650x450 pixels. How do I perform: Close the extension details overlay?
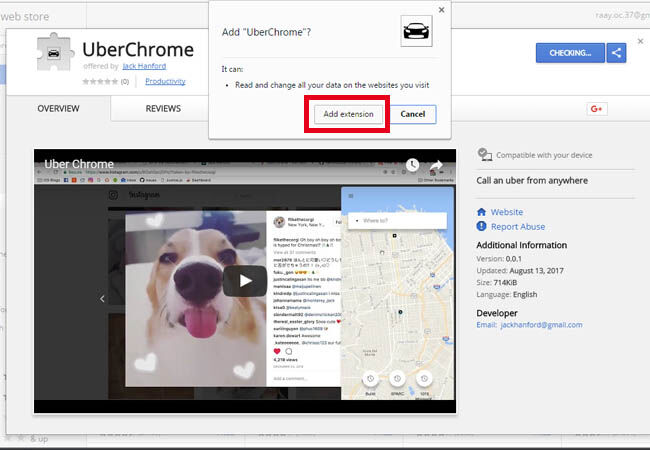640,41
